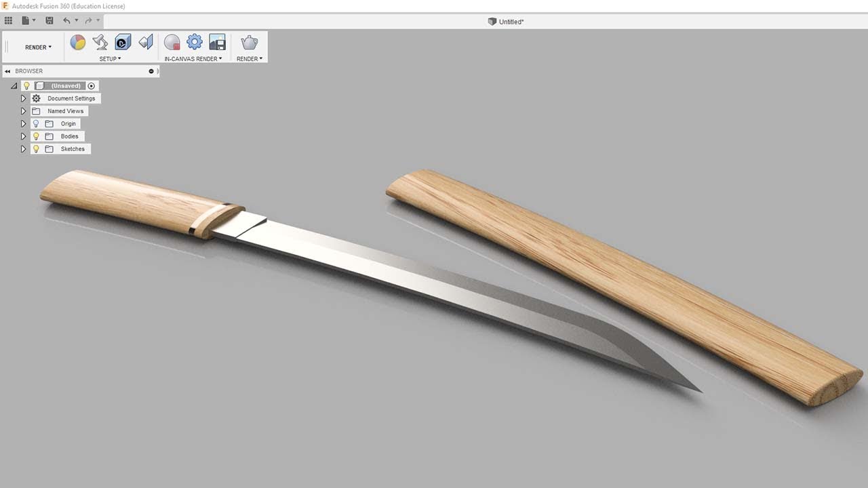Switch to the Untitled* document tab
Image resolution: width=868 pixels, height=488 pixels.
[x=506, y=22]
